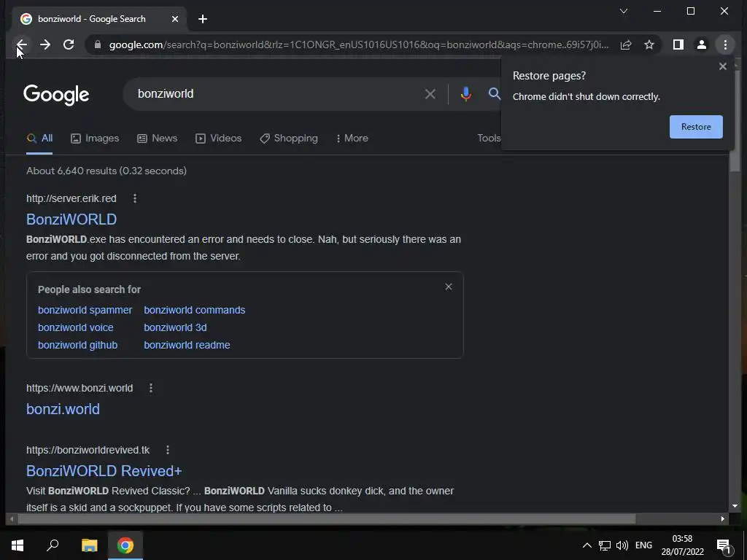
Task: Search for bonziworld readme
Action: 187,345
